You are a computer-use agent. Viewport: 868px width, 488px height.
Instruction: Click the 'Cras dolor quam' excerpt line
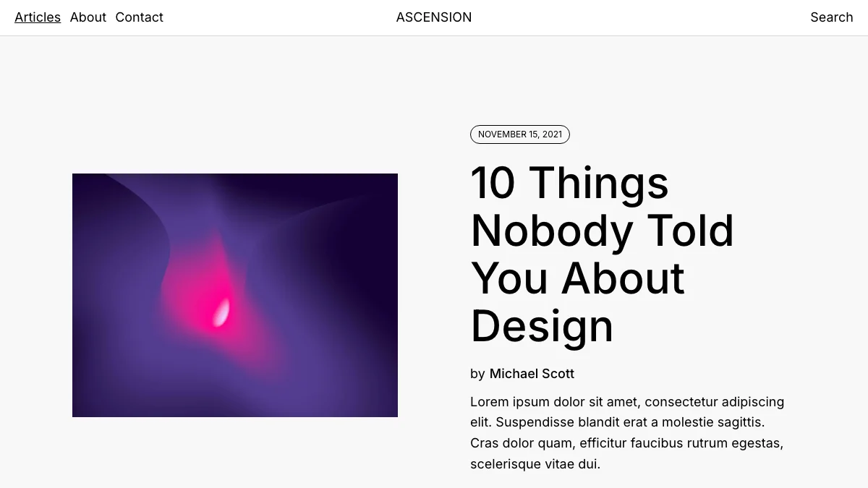[x=626, y=442]
